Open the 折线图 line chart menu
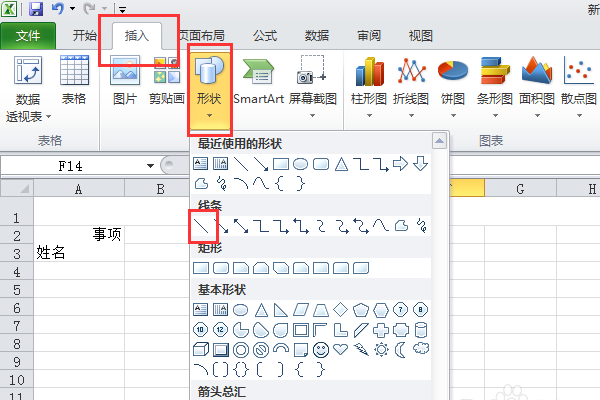600x400 pixels. (x=411, y=87)
